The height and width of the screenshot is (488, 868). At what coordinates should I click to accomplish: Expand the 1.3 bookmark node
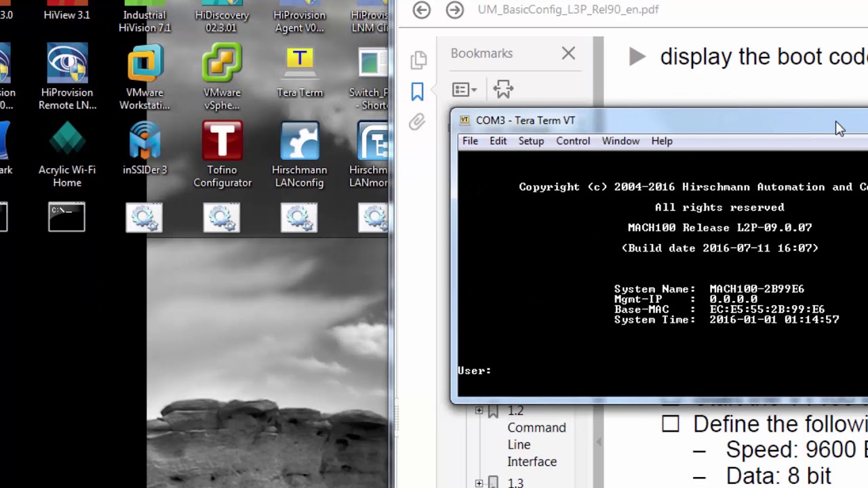479,483
